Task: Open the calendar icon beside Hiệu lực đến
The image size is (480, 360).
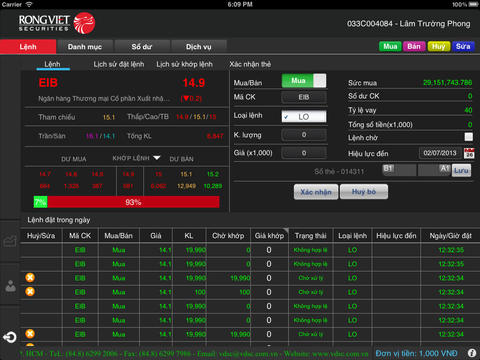Action: 469,153
